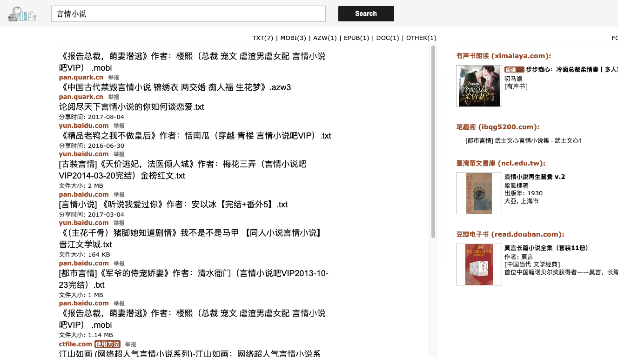
Task: Click the results list vertical scrollbar
Action: 433,142
